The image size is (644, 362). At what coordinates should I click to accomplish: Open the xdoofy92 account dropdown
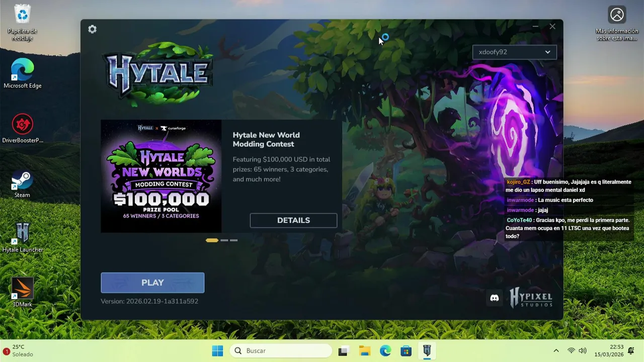tap(514, 52)
